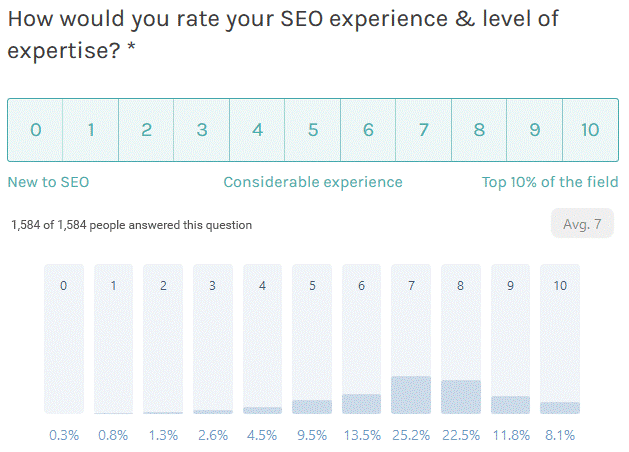Select rating 3 on the scale
This screenshot has width=629, height=452.
[202, 130]
